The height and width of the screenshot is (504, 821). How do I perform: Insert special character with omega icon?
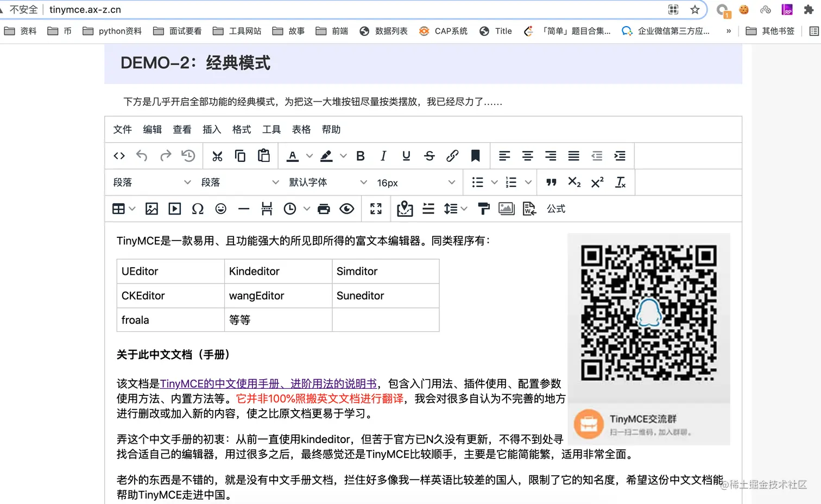tap(198, 209)
